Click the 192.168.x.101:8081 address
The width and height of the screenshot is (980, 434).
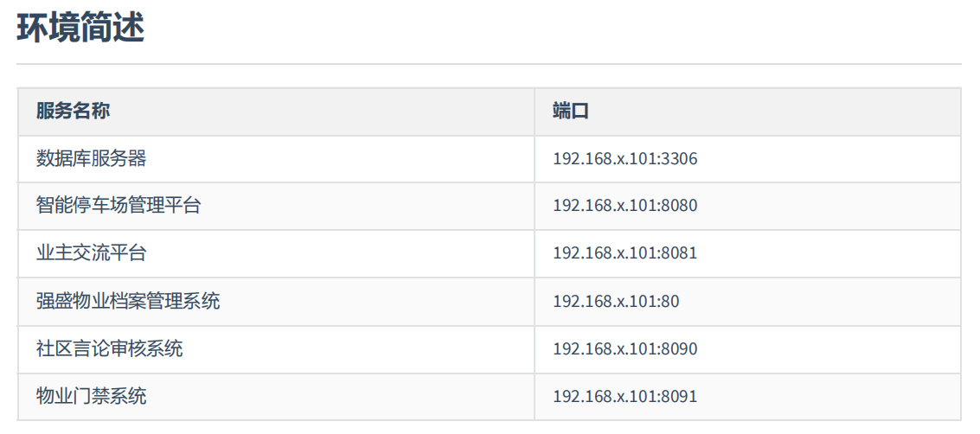[x=625, y=253]
